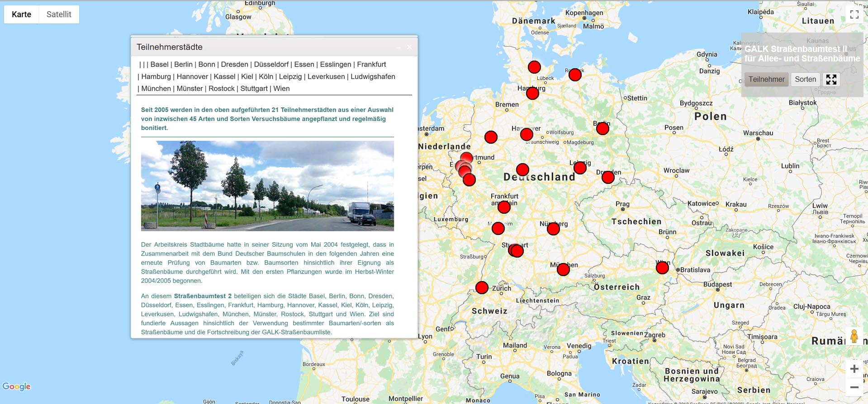Switch map to Satellit view
868x404 pixels.
point(59,14)
